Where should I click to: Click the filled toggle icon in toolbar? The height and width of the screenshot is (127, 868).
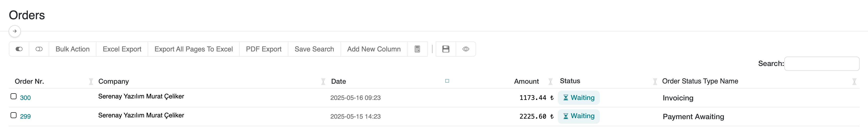click(x=19, y=49)
